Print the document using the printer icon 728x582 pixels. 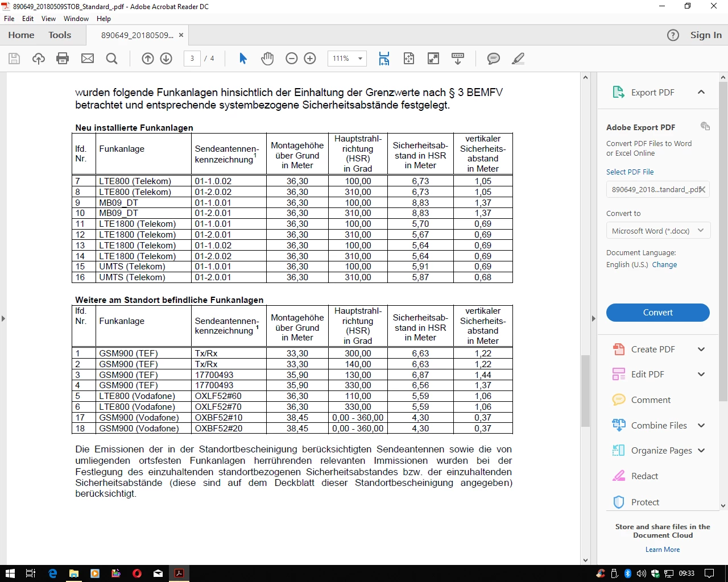[x=63, y=59]
